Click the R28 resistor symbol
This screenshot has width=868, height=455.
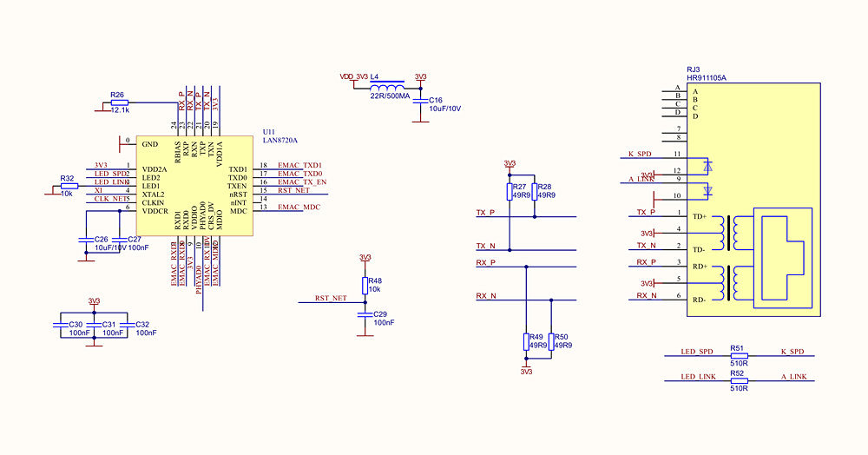tap(534, 192)
